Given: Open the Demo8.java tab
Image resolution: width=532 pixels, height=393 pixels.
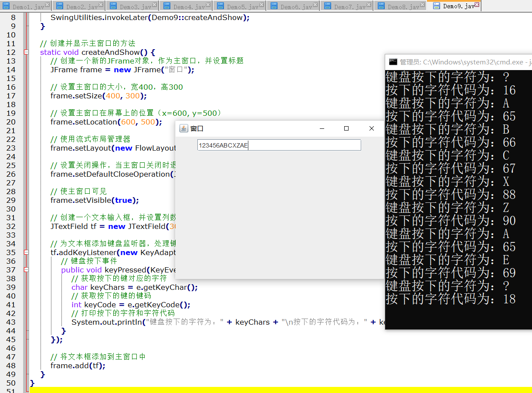Looking at the screenshot, I should 403,7.
